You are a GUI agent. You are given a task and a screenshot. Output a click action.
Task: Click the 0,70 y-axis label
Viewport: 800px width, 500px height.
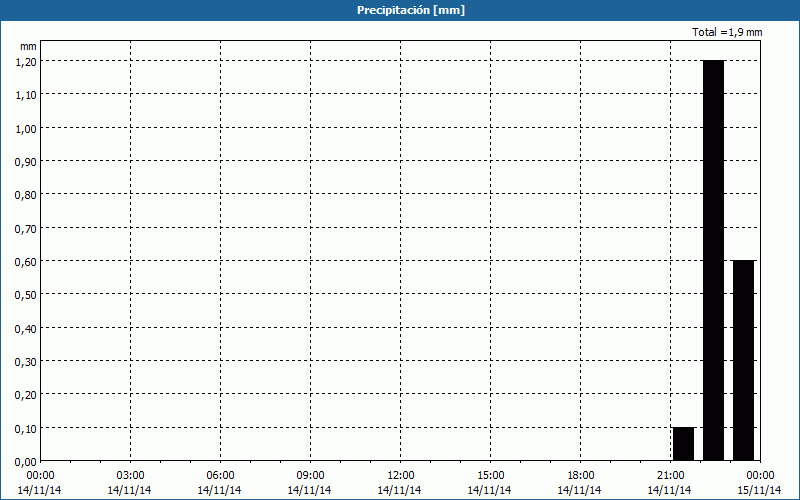pyautogui.click(x=25, y=229)
